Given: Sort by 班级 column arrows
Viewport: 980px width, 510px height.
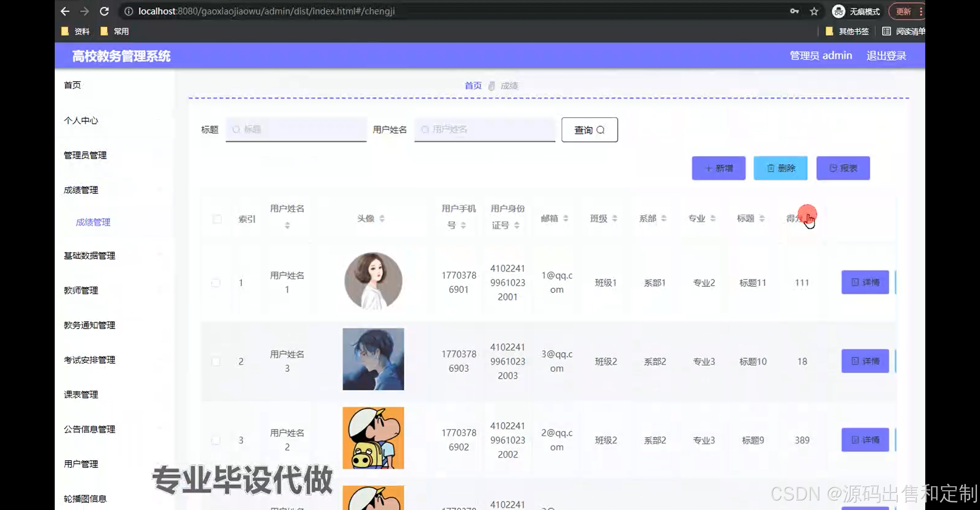Looking at the screenshot, I should click(x=614, y=219).
